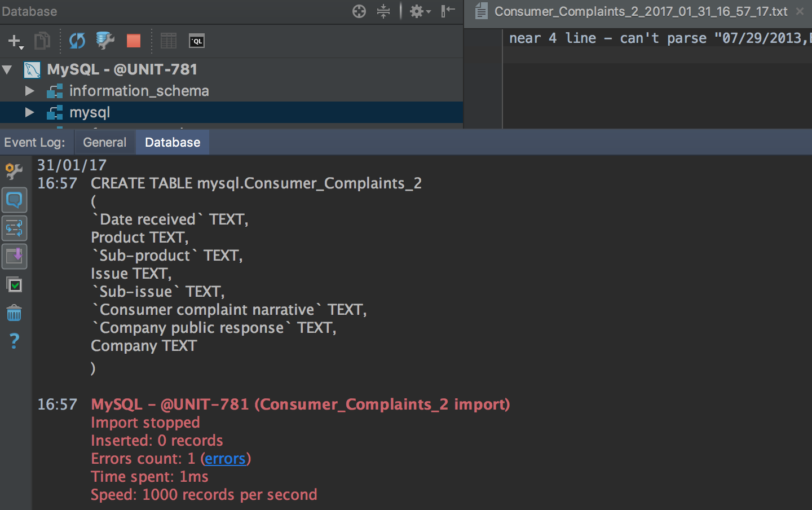This screenshot has height=510, width=812.
Task: Click the mysql schema icon
Action: coord(55,113)
